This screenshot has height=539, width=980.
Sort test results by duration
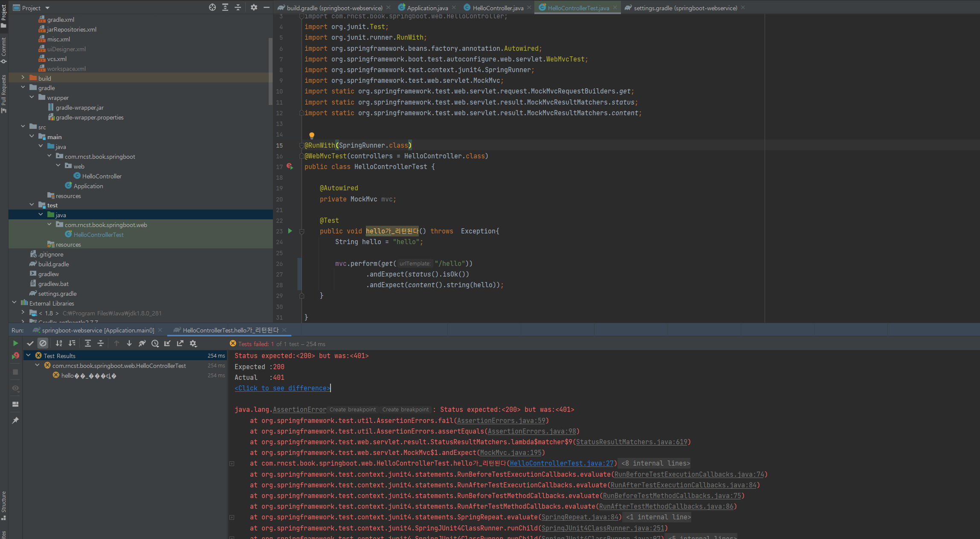(72, 343)
